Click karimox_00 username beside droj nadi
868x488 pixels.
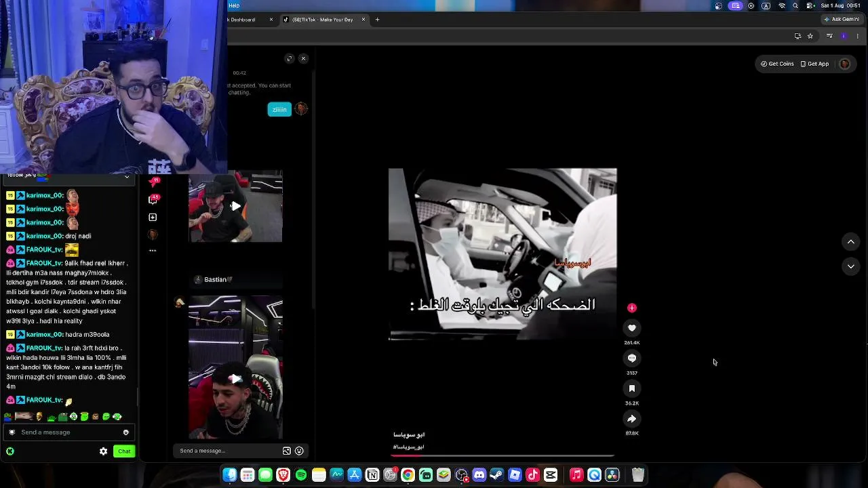coord(45,236)
